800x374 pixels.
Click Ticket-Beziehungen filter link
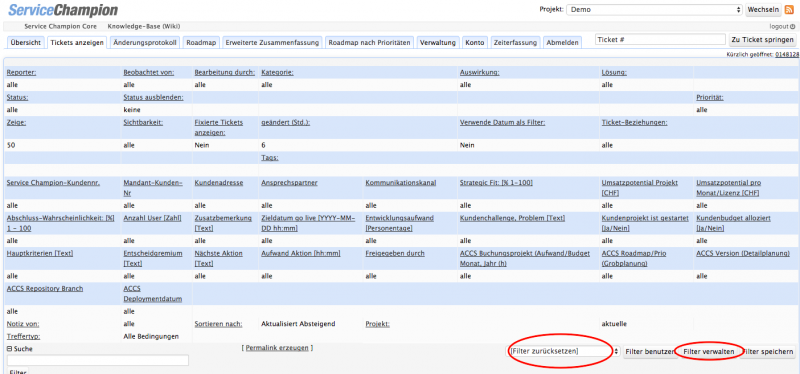pyautogui.click(x=635, y=122)
